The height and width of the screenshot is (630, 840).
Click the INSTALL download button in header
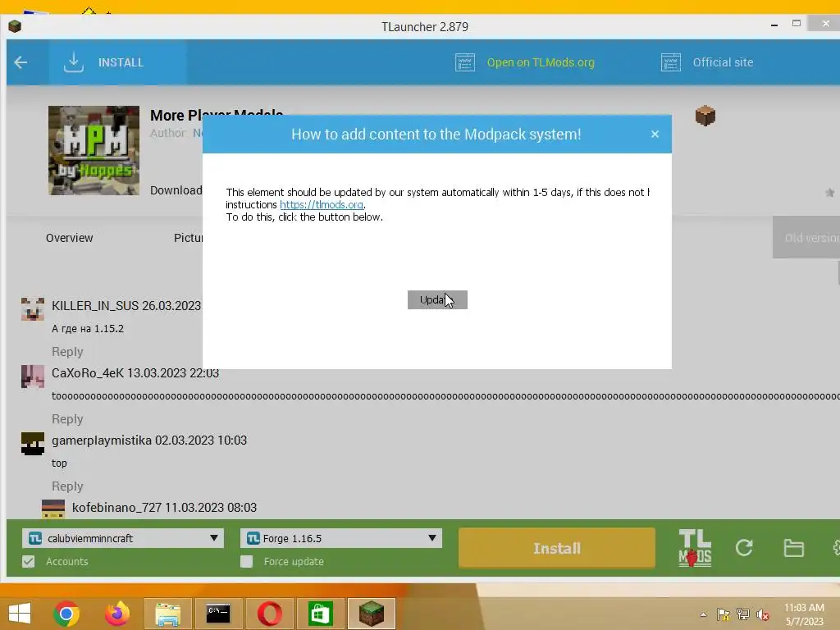tap(118, 62)
